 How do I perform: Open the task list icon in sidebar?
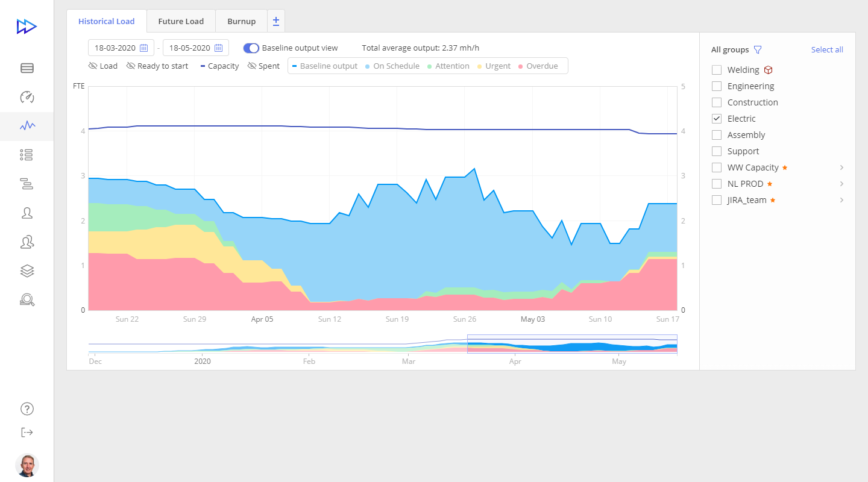[x=27, y=155]
